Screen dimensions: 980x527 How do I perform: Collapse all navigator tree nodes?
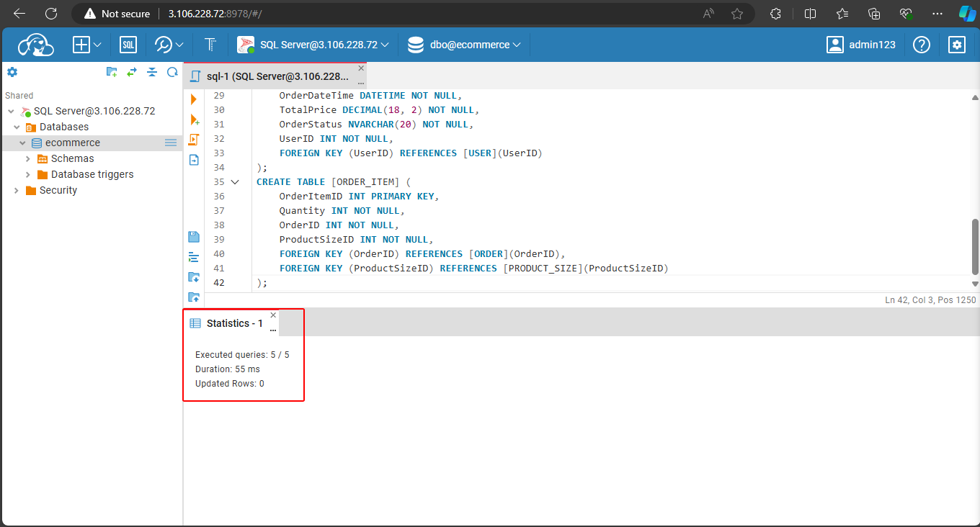(x=152, y=72)
